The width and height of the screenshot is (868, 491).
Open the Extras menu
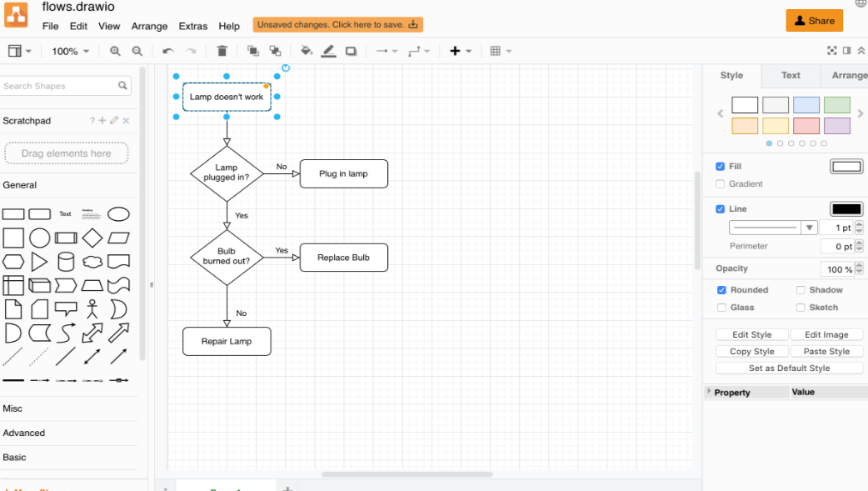[x=192, y=26]
